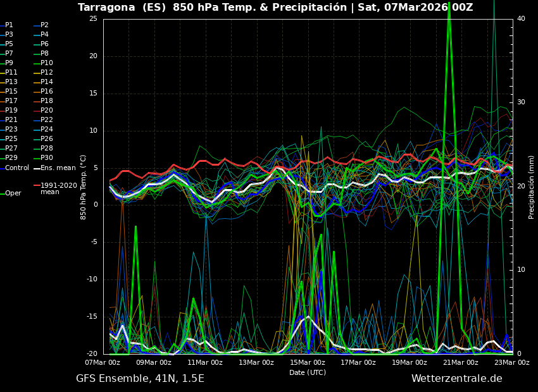Select the P9 legend label

(9, 63)
